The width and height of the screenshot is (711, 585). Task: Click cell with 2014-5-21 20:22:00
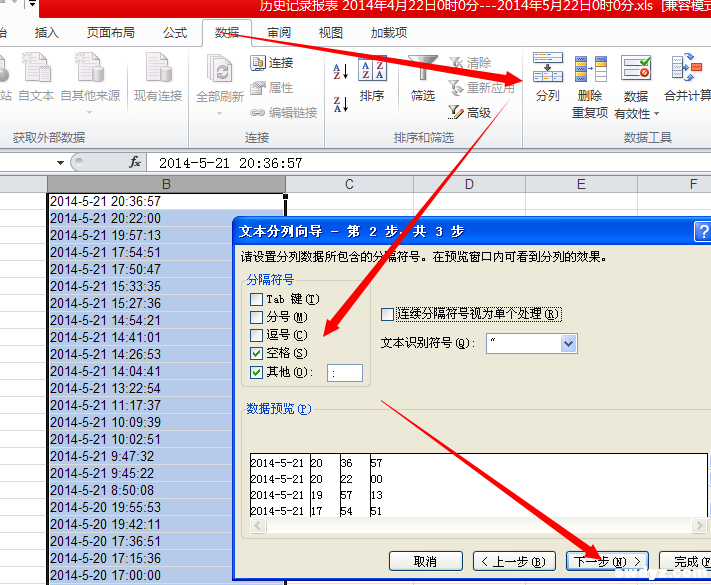tap(141, 219)
